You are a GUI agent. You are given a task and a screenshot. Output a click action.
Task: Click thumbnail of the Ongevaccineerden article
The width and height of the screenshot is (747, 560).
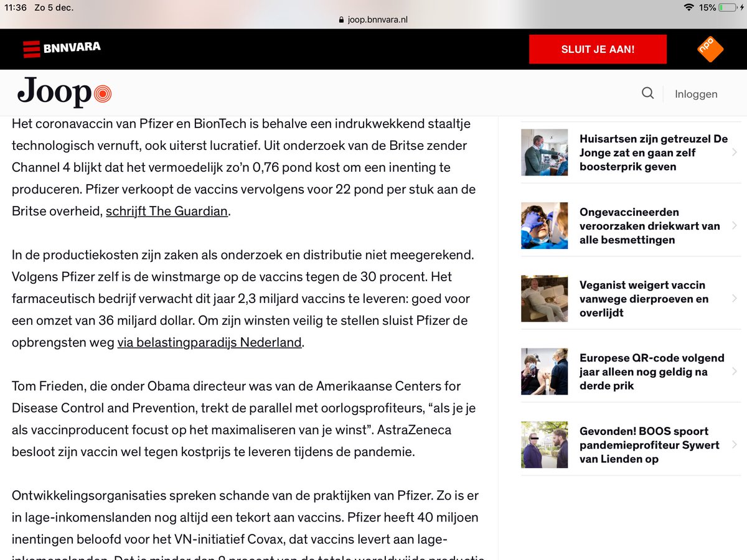pos(545,225)
